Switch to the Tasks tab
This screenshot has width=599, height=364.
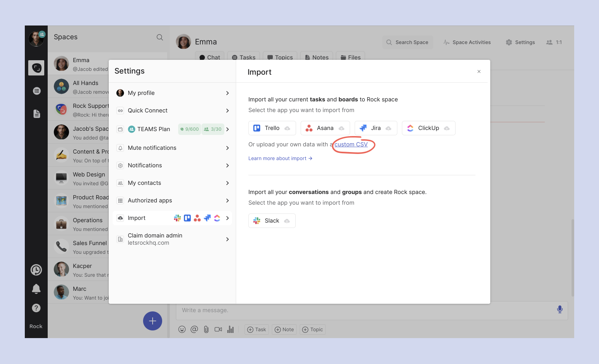[244, 57]
